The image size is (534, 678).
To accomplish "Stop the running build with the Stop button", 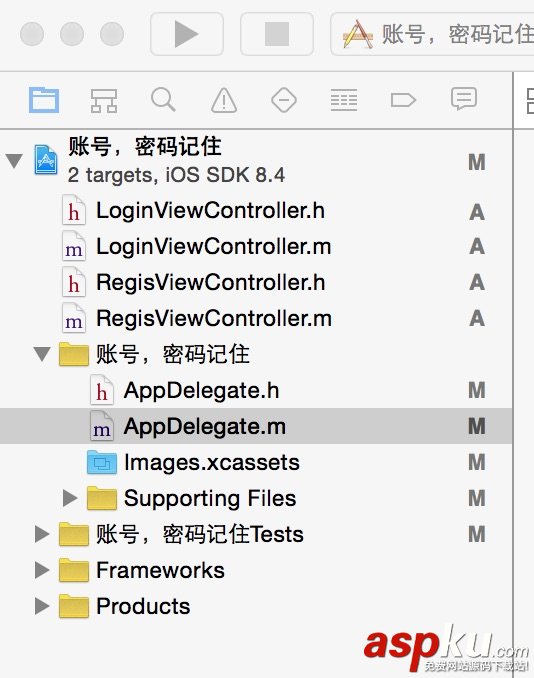I will click(277, 34).
